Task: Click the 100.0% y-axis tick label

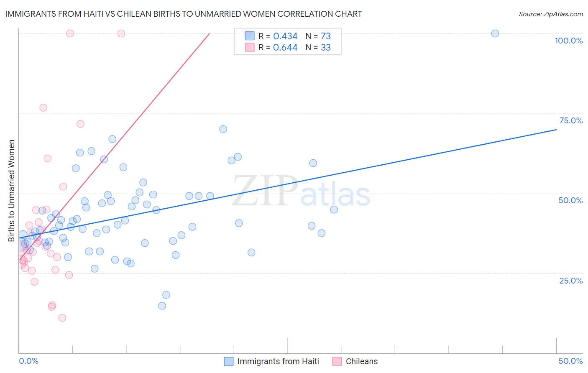Action: pos(568,41)
